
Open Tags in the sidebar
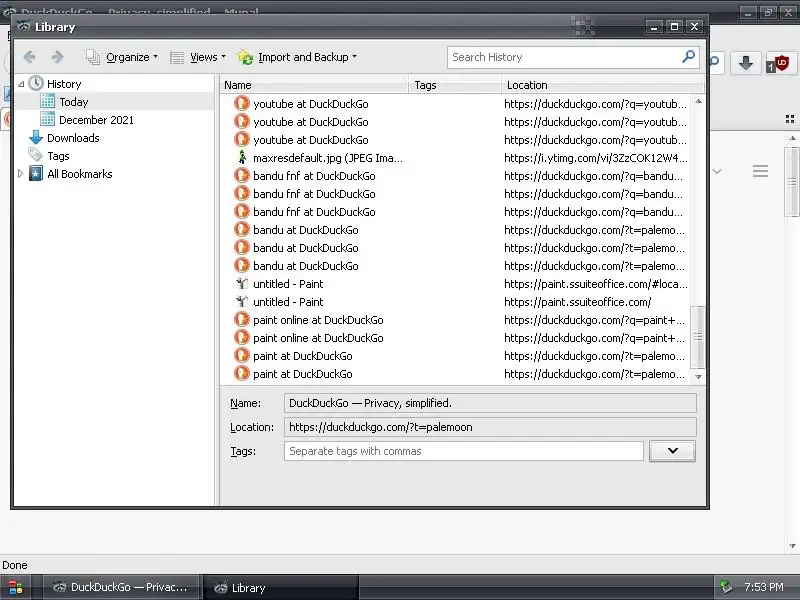coord(58,156)
